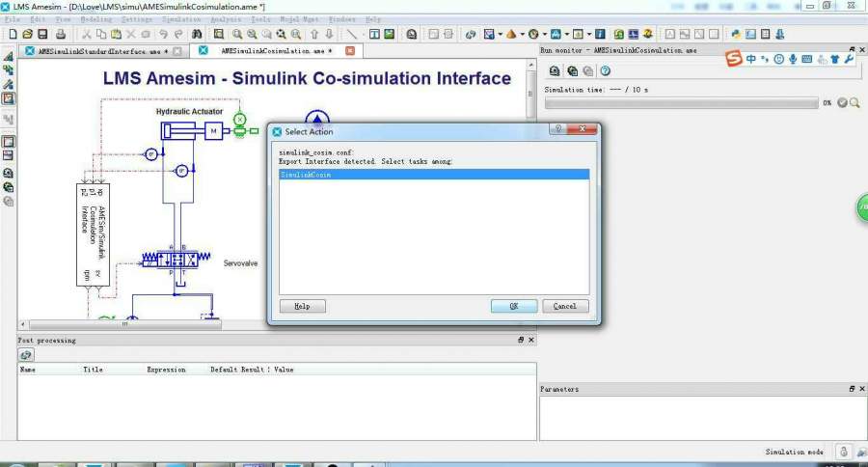Toggle the lock icon in status bar
The image size is (868, 467).
coord(843,452)
